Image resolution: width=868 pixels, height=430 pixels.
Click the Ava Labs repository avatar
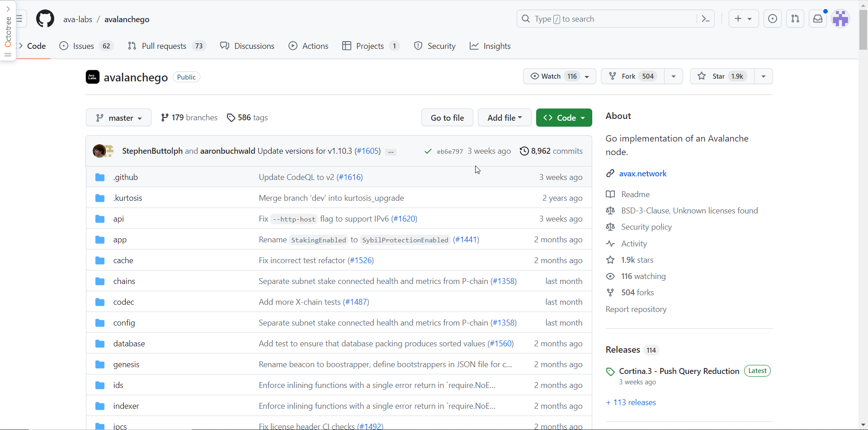pos(93,77)
